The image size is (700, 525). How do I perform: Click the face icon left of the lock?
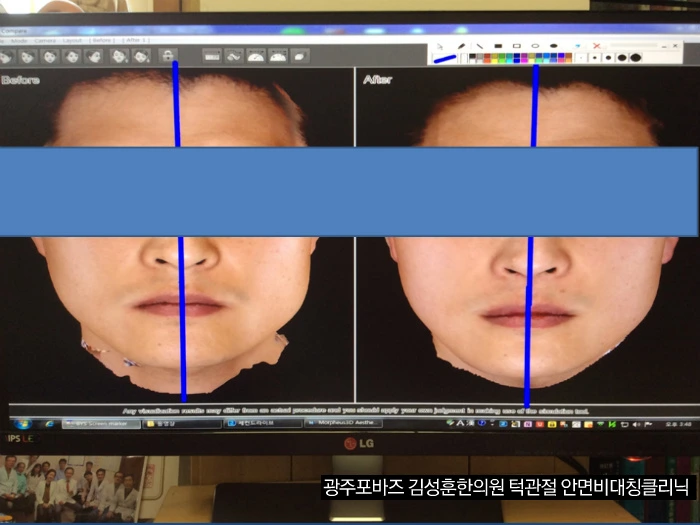click(141, 56)
